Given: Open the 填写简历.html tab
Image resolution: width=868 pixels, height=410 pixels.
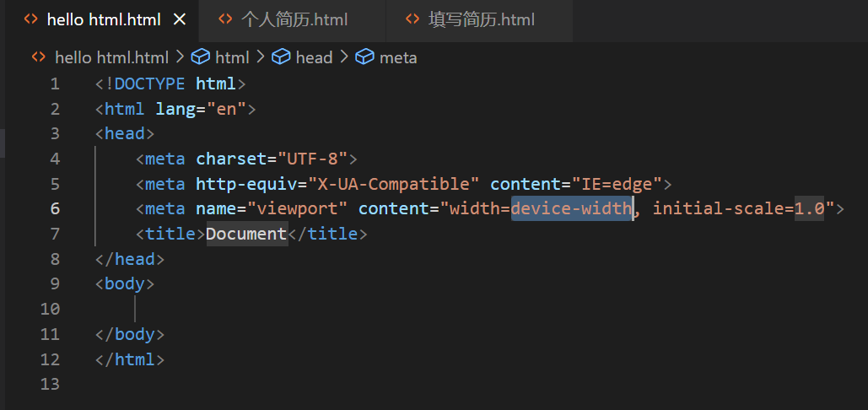Looking at the screenshot, I should (x=479, y=20).
